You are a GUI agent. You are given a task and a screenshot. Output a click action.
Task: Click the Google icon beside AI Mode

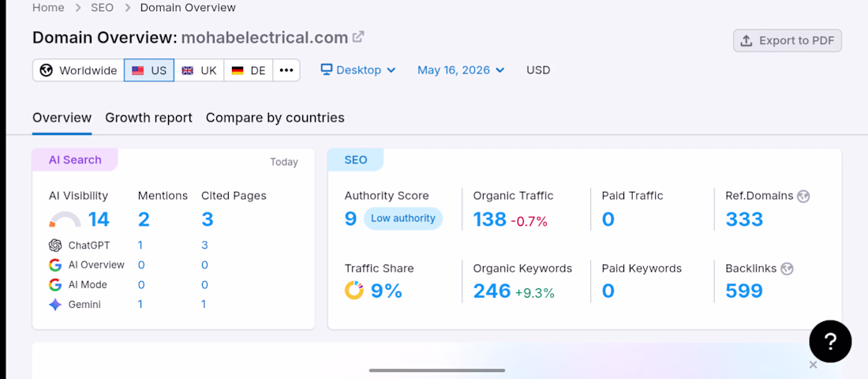(54, 285)
